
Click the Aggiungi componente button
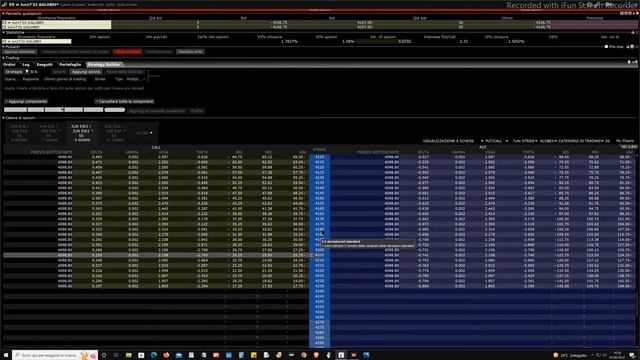tap(27, 101)
